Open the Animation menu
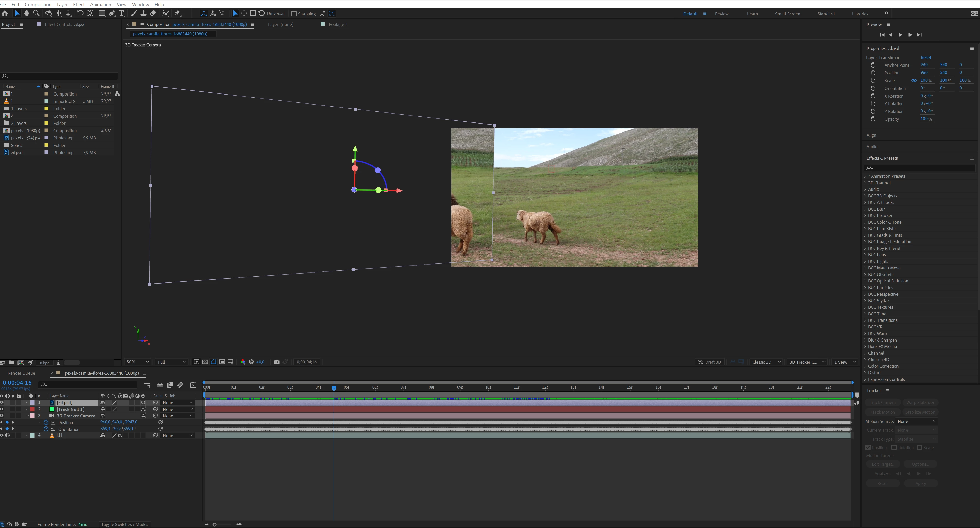This screenshot has height=528, width=980. click(100, 4)
